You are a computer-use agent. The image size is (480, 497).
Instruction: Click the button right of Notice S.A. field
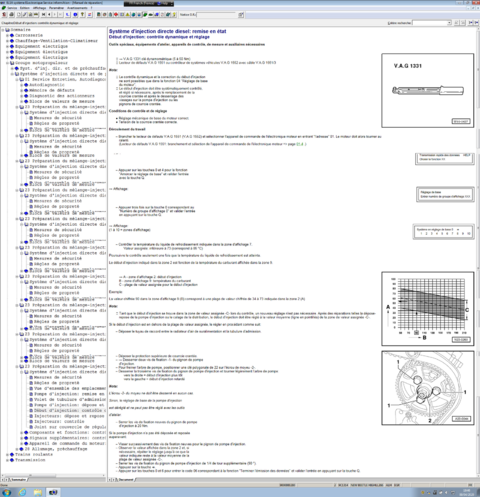[x=241, y=15]
